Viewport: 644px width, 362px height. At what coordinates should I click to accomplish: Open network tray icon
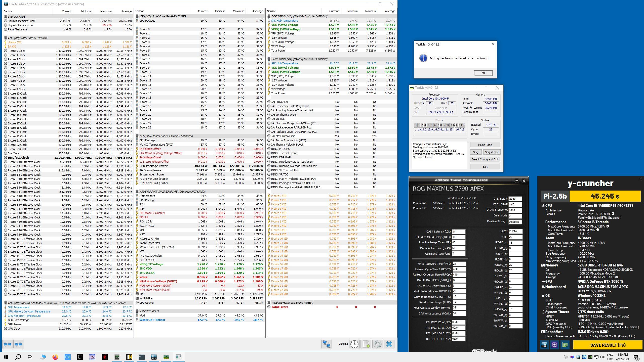click(596, 357)
